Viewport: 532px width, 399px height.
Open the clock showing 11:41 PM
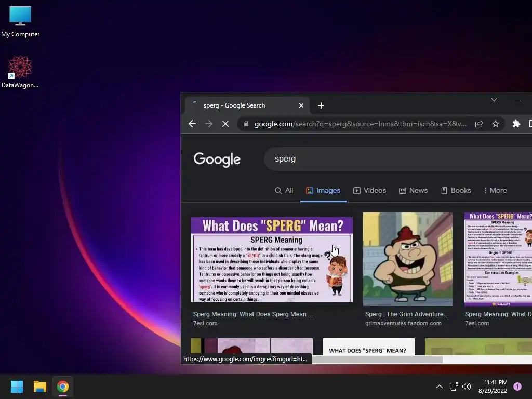[x=493, y=387]
